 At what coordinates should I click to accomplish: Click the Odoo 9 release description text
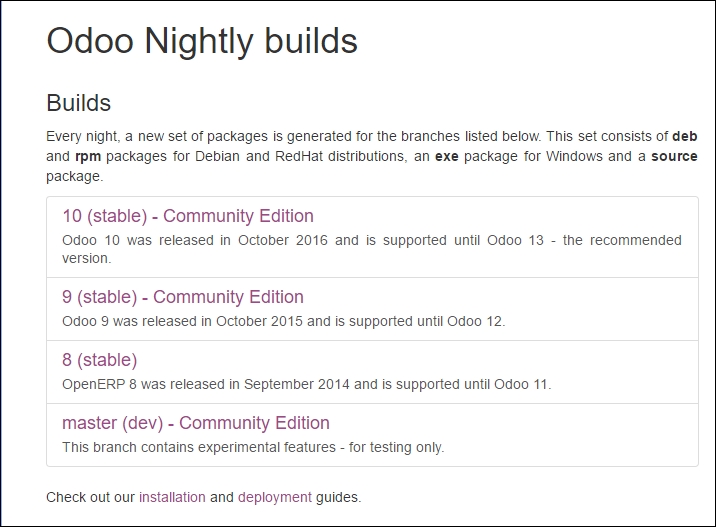point(284,321)
